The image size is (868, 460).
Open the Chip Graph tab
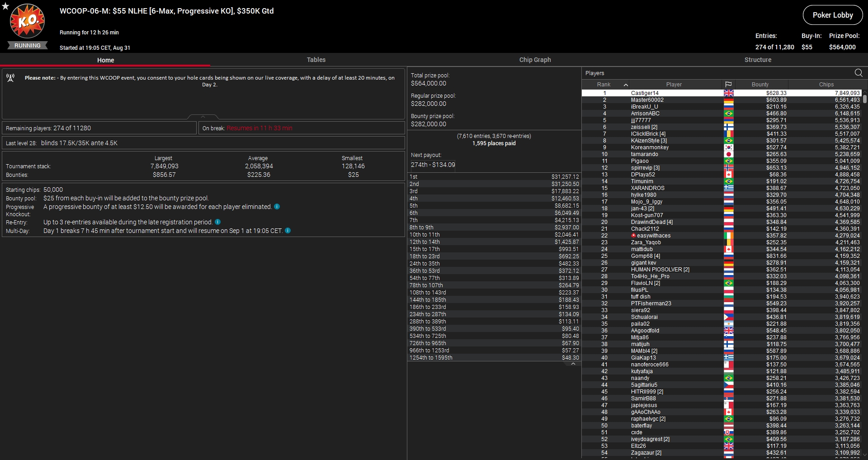click(x=535, y=60)
